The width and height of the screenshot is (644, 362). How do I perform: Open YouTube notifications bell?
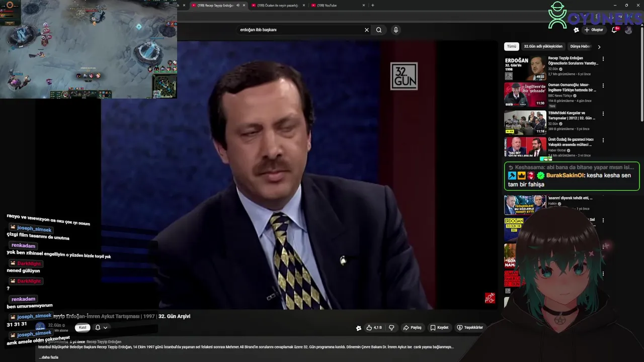(614, 30)
